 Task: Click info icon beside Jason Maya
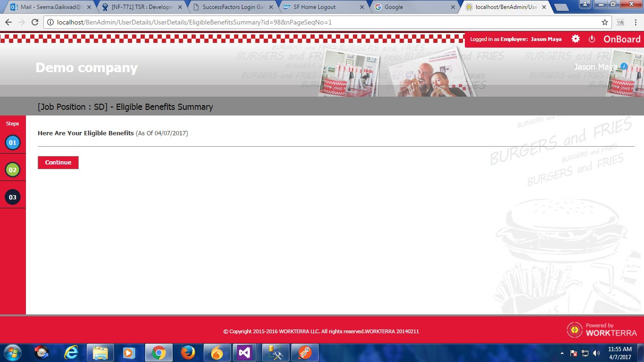tap(624, 66)
